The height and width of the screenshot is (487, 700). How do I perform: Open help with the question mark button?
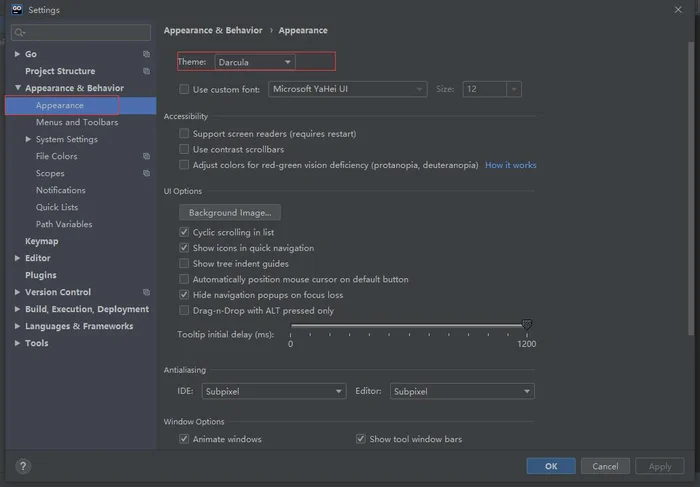[x=23, y=466]
